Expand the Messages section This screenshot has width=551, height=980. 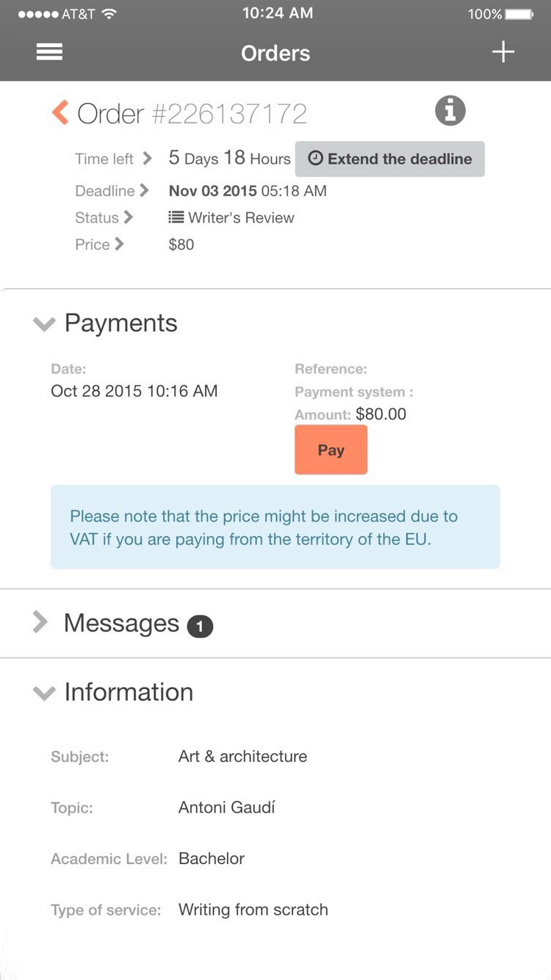[41, 623]
